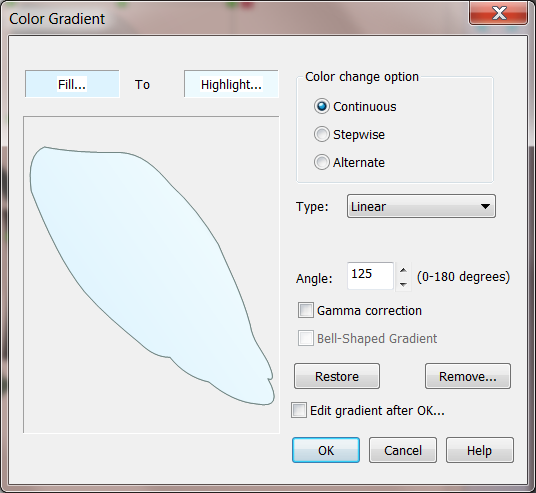Toggle the Bell-Shaped Gradient checkbox
536x493 pixels.
pos(306,338)
